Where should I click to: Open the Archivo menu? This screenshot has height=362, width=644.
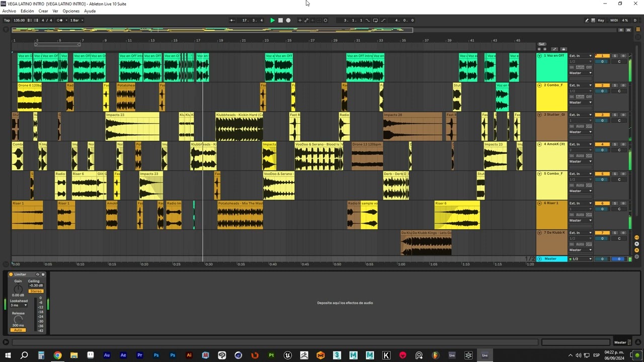pyautogui.click(x=9, y=11)
